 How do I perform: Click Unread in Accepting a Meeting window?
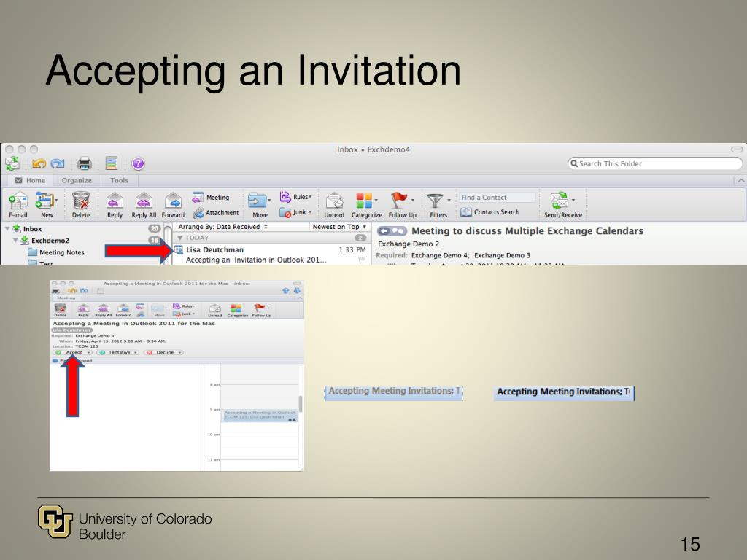click(215, 311)
